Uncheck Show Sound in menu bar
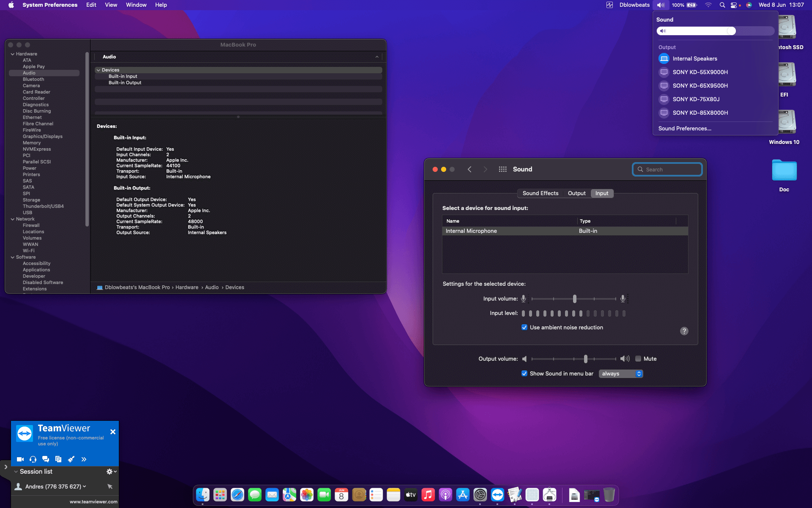The image size is (812, 508). [524, 373]
